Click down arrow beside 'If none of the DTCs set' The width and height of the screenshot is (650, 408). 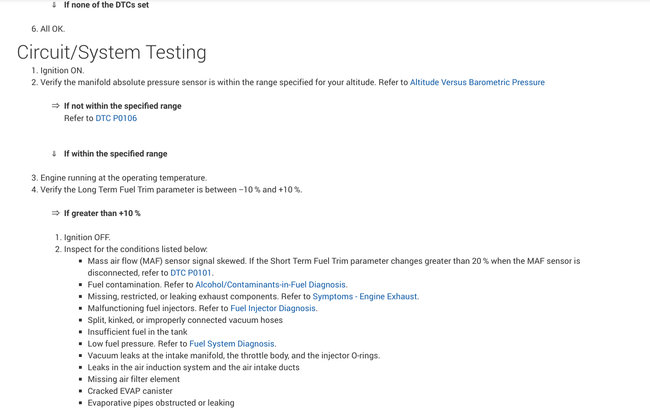[55, 5]
